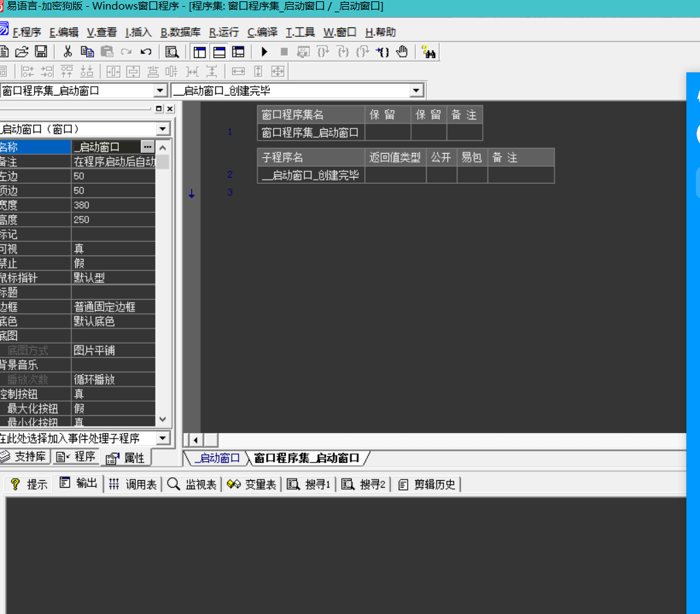The image size is (700, 614).
Task: Open a program with the Open icon
Action: click(x=21, y=51)
